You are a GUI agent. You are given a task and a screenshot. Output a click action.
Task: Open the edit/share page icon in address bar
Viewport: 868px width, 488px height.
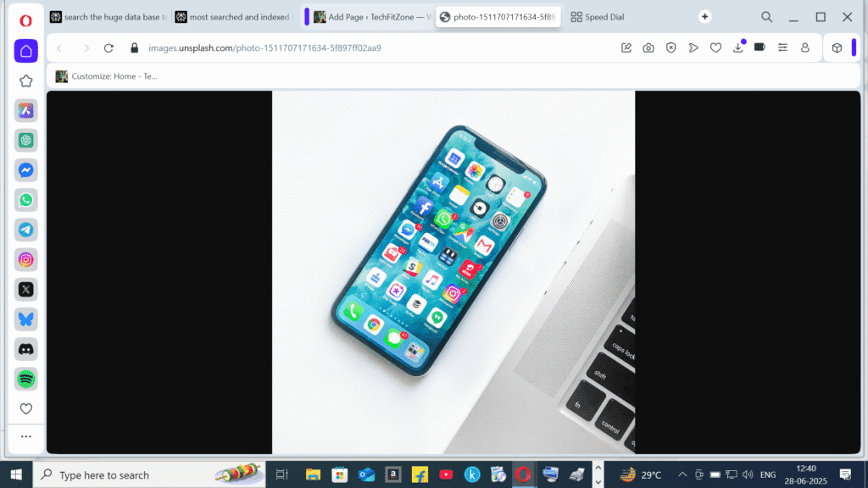(626, 48)
